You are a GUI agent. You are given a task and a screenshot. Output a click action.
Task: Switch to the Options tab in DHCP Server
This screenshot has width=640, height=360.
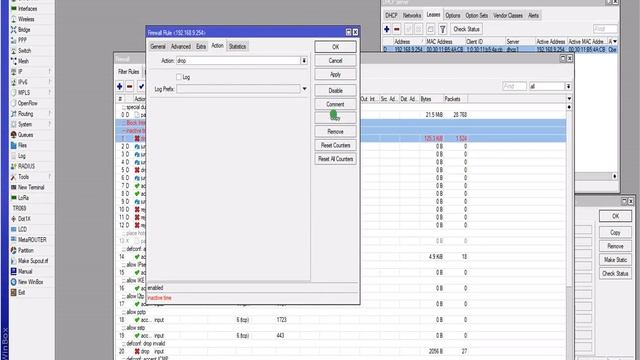point(453,16)
